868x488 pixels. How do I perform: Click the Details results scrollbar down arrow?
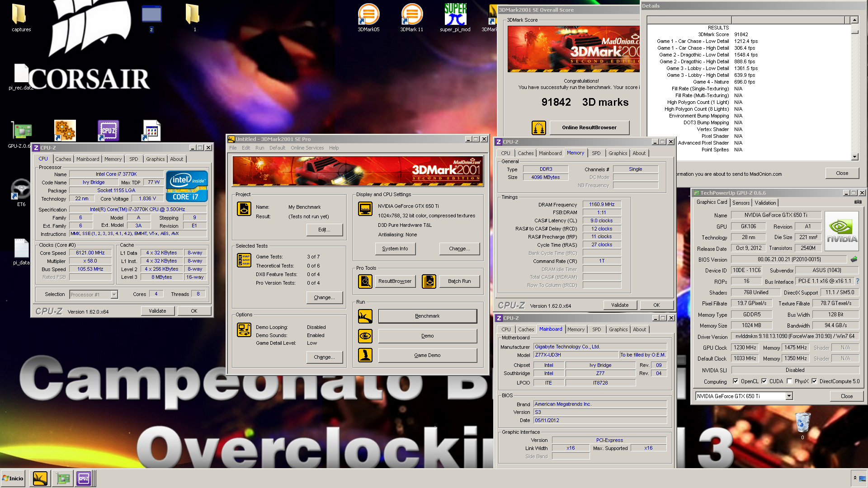(x=854, y=157)
